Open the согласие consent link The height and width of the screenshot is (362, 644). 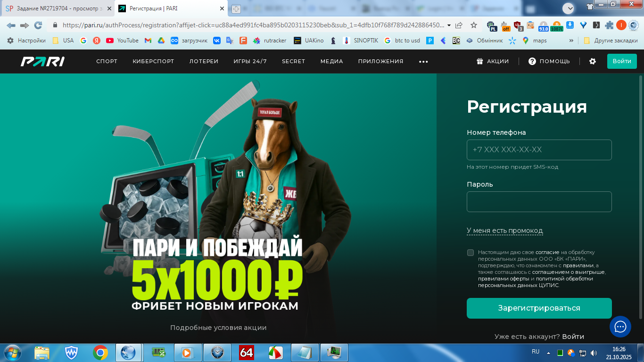tap(547, 252)
